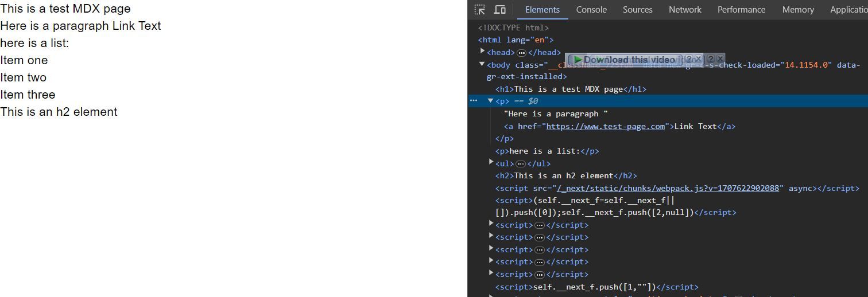Screen dimensions: 868x297
Task: Expand the third collapsed script node
Action: [491, 249]
